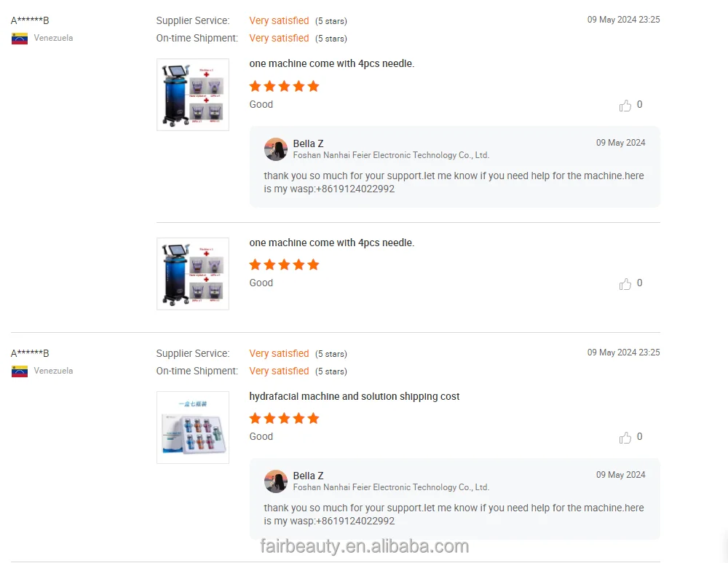Open 'hydrafacial machine and solution shipping cost' link
The image size is (728, 563).
[x=355, y=396]
